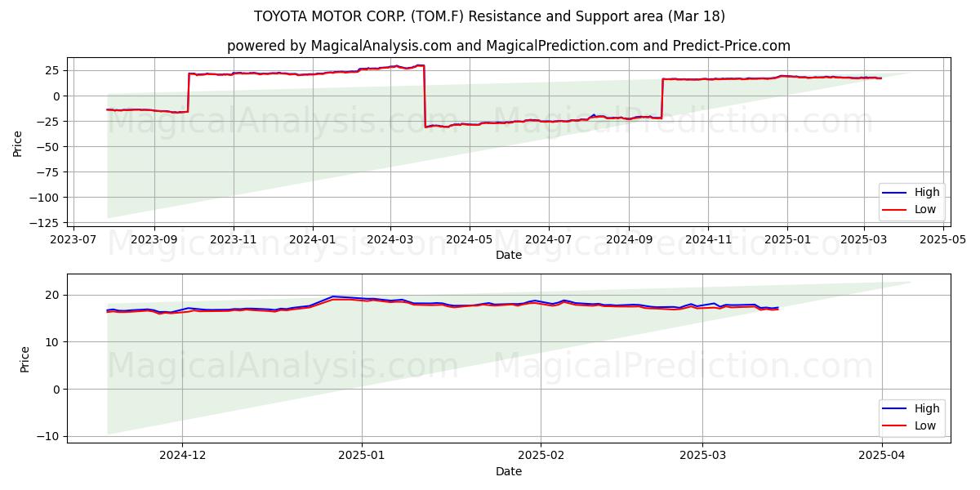Screen dimensions: 980x490
Task: Click the '2025-04' x-axis label in bottom chart
Action: (882, 457)
